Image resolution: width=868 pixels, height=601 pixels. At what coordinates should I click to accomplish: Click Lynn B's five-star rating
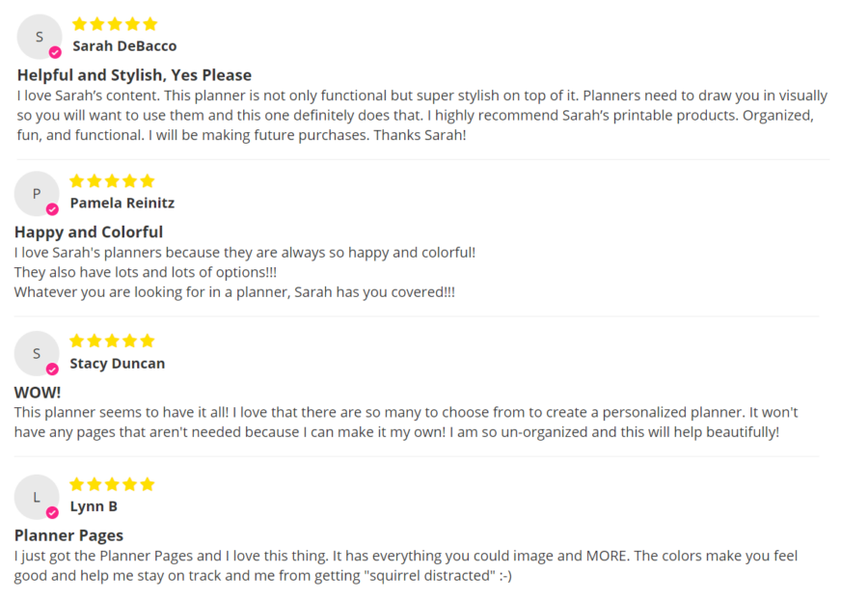(x=112, y=484)
